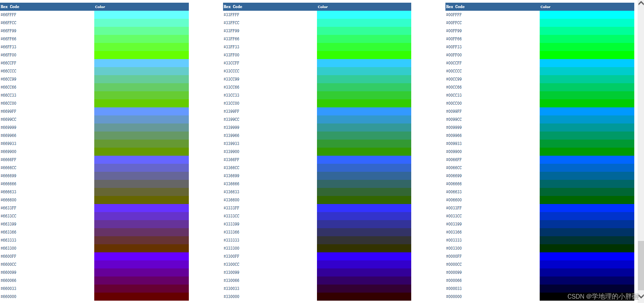This screenshot has height=303, width=644.
Task: Select the #009933 hex code text
Action: coord(454,144)
